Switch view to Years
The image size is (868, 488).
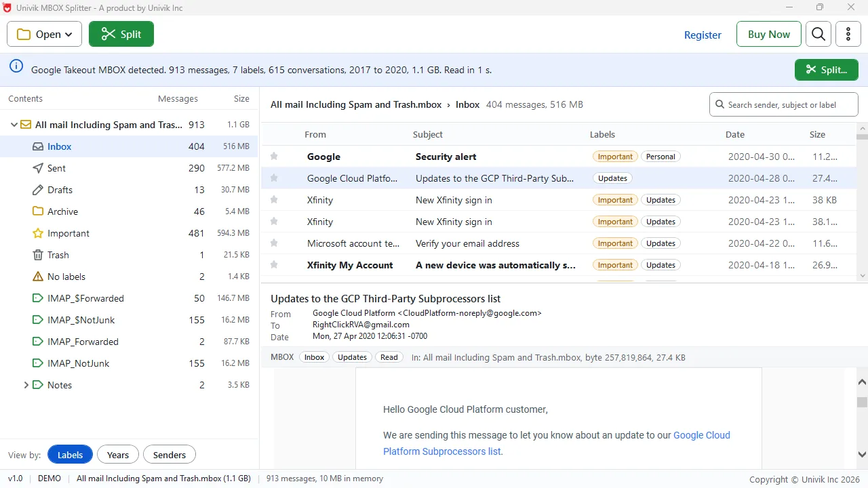pos(118,455)
